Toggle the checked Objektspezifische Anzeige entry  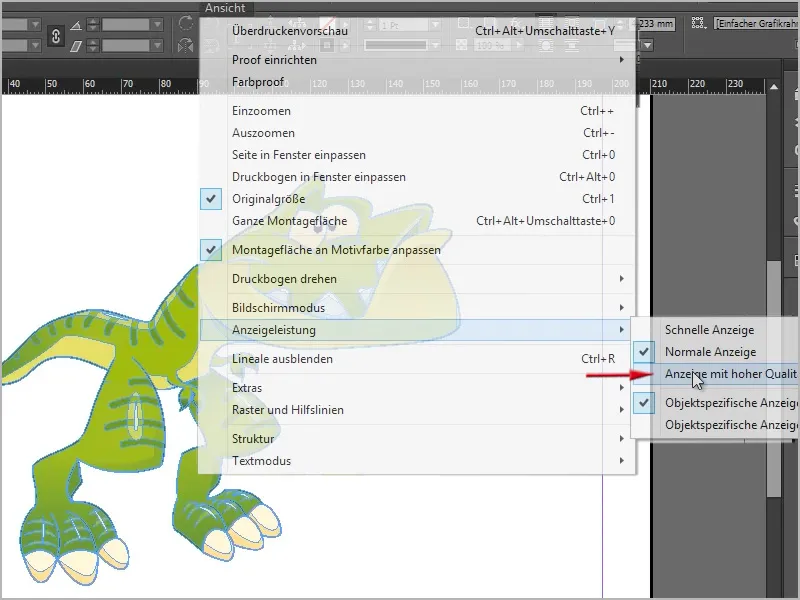(715, 403)
